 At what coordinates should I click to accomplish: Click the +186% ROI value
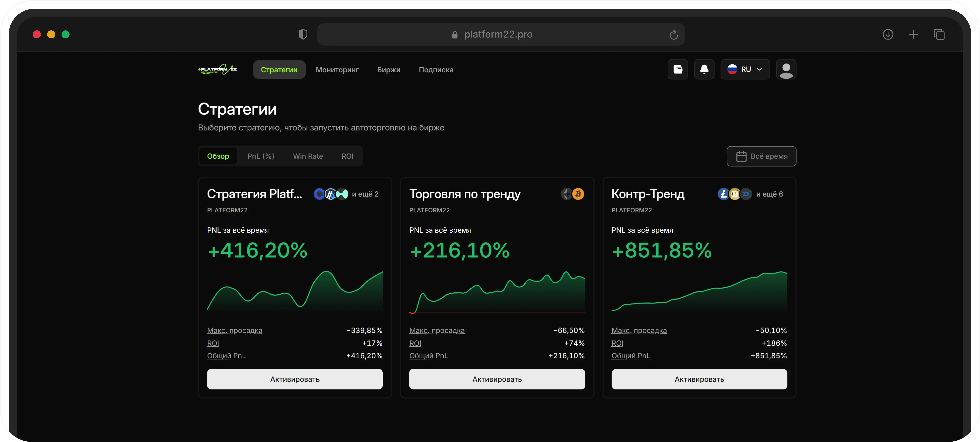point(774,343)
